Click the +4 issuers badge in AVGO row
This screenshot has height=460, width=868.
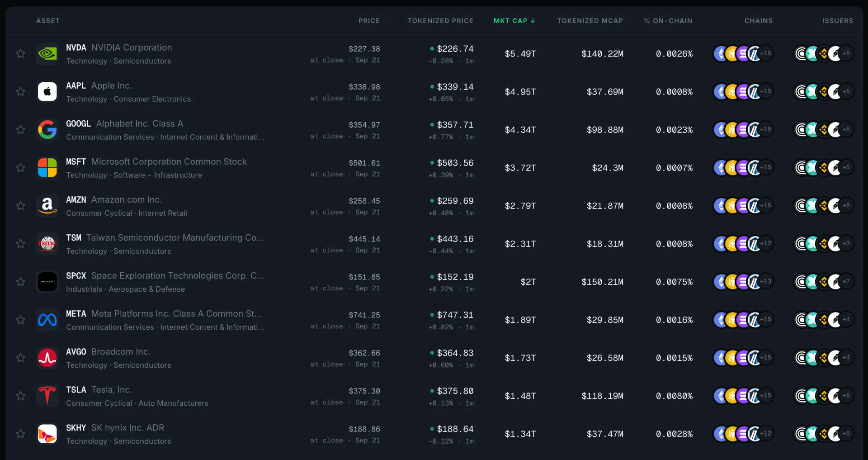(846, 357)
